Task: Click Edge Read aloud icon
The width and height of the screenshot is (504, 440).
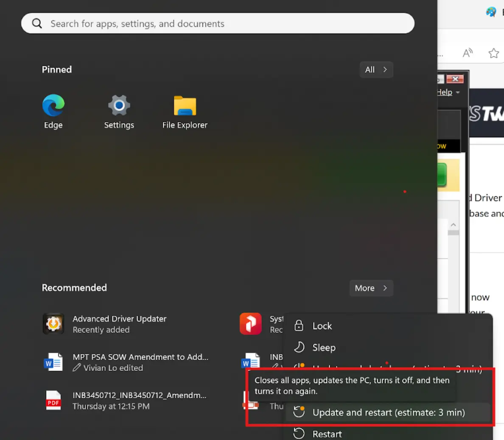Action: pyautogui.click(x=468, y=53)
